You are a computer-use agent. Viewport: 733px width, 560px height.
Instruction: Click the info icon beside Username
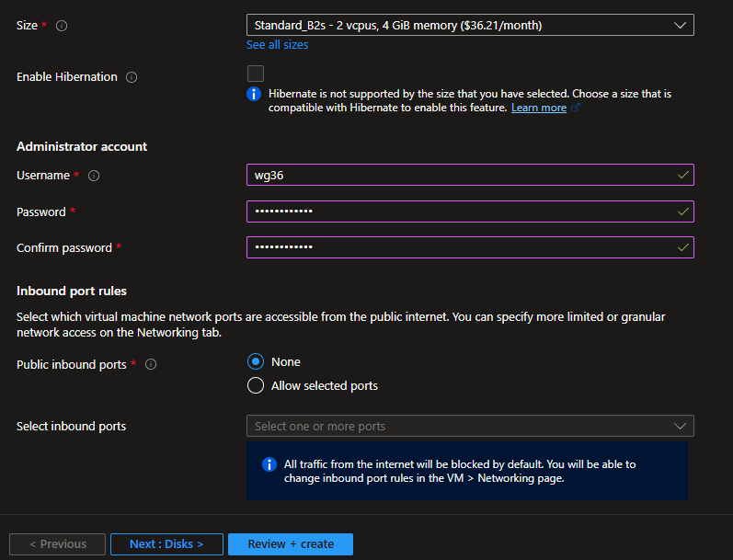[93, 176]
